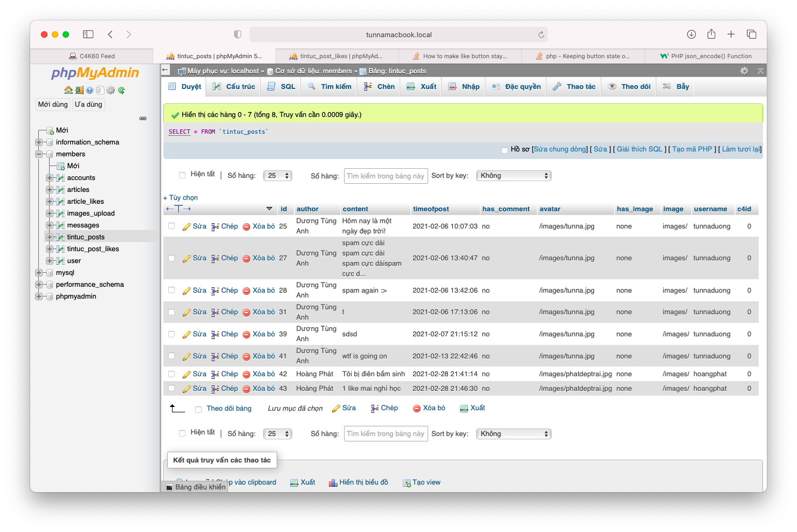
Task: Enable the Hồ sơ profiling checkbox
Action: click(505, 150)
